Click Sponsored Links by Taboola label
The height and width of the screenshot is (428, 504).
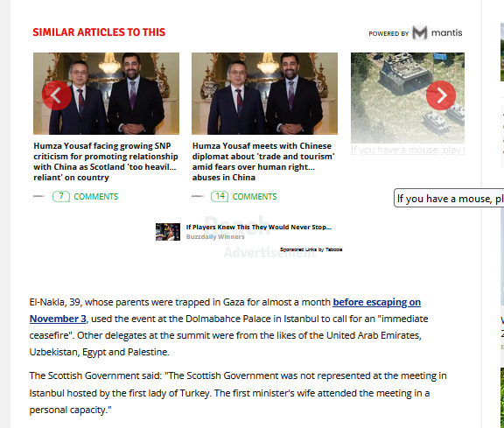311,249
